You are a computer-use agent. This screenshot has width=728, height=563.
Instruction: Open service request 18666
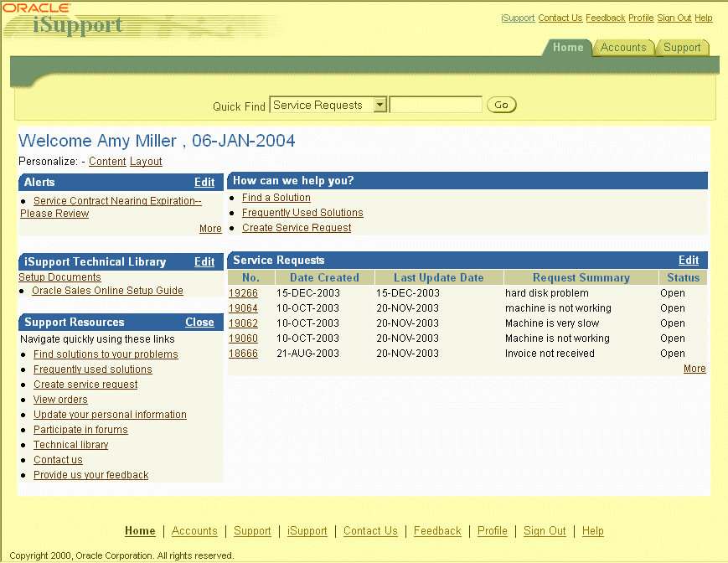(243, 354)
